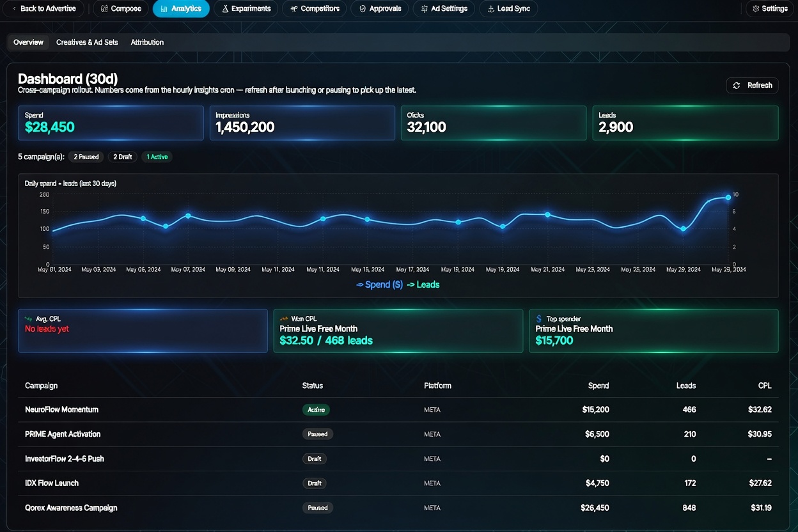This screenshot has width=798, height=532.
Task: Click the Competitors icon
Action: (x=293, y=9)
